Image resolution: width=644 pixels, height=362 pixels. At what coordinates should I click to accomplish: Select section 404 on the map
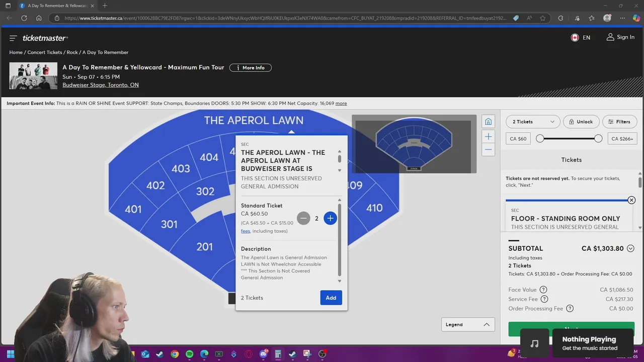click(209, 157)
